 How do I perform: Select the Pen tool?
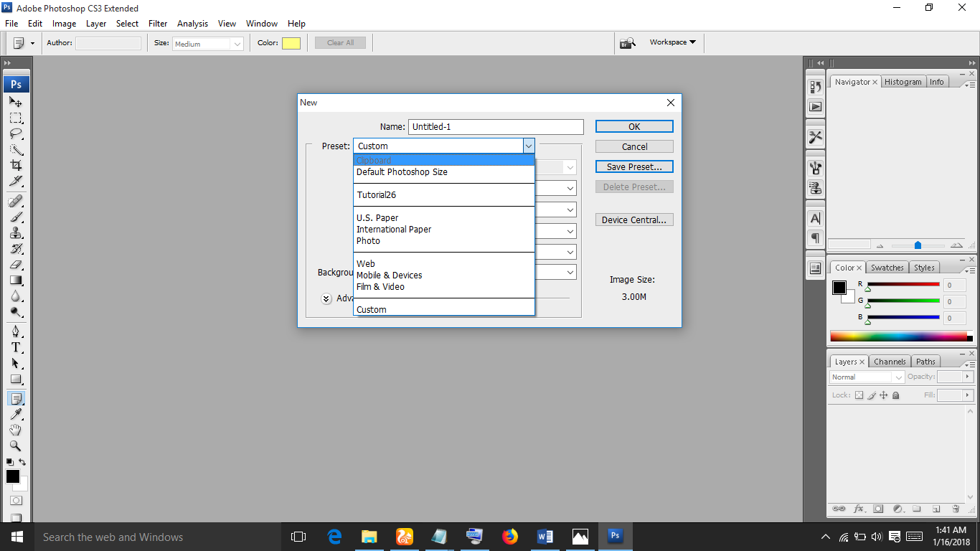16,331
